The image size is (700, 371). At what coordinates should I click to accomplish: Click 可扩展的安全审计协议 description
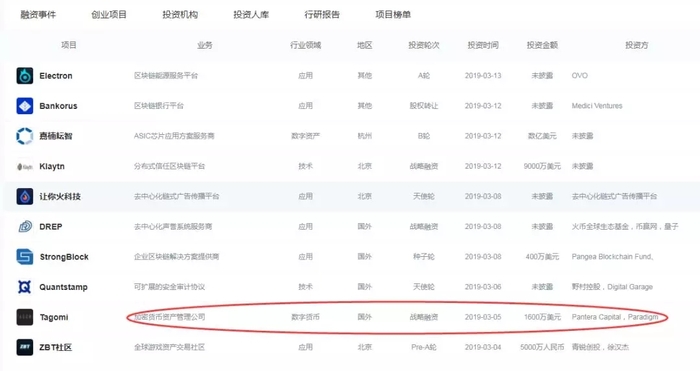click(169, 287)
